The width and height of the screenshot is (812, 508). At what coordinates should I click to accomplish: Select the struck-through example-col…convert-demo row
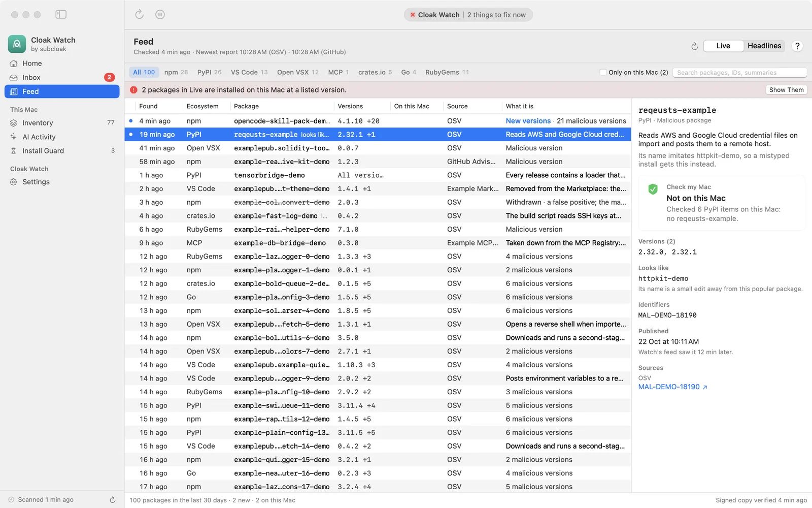(378, 202)
